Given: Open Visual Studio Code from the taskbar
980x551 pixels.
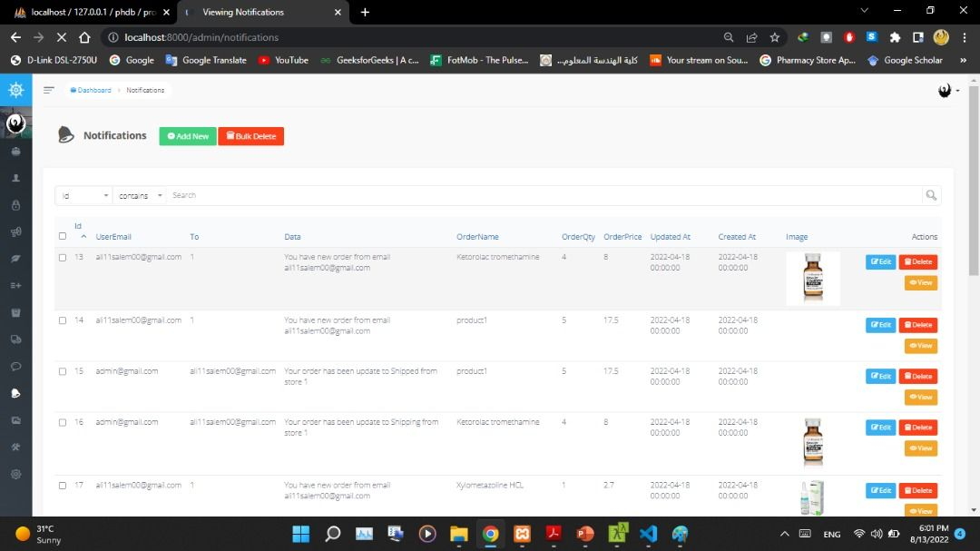Looking at the screenshot, I should click(648, 534).
